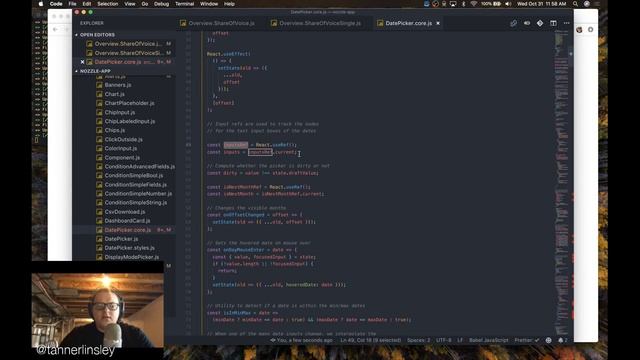Open the Help menu
Viewport: 640px width, 360px height.
click(229, 4)
